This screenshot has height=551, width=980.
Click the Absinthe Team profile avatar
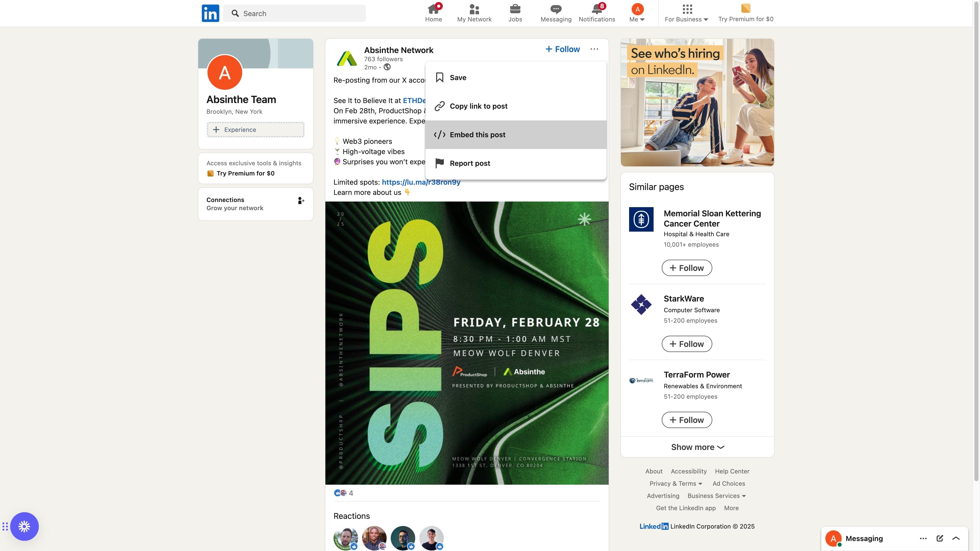coord(225,72)
